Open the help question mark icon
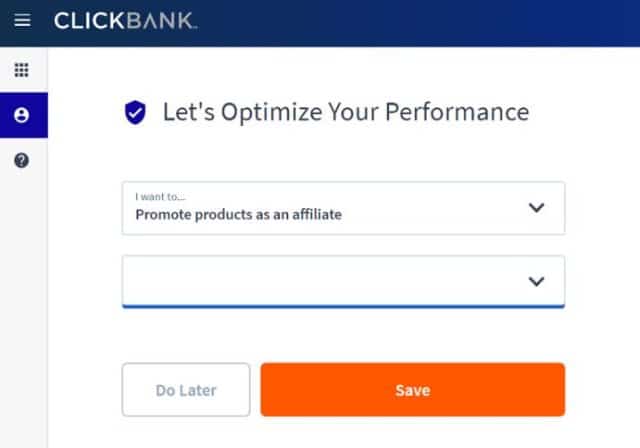This screenshot has width=640, height=448. [22, 160]
